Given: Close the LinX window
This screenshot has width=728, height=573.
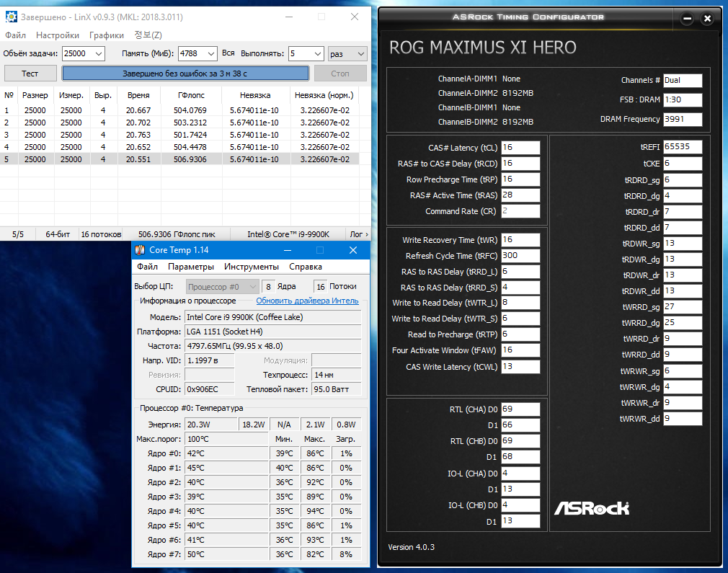Looking at the screenshot, I should click(x=354, y=17).
